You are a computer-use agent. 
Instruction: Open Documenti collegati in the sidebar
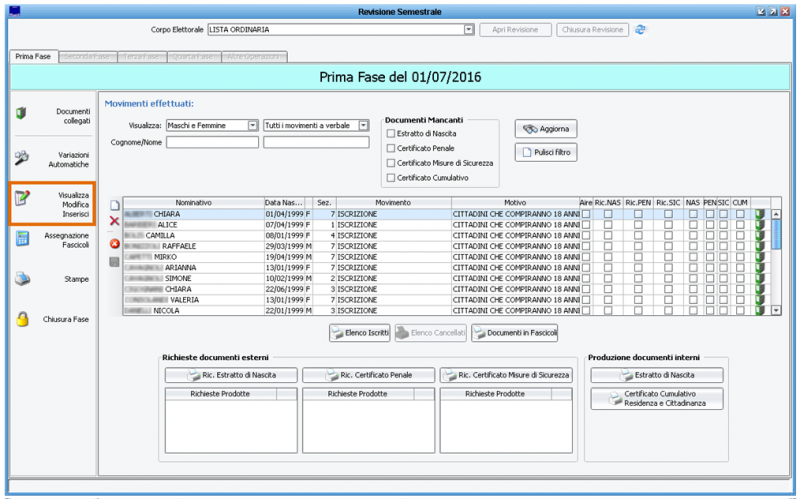click(52, 116)
